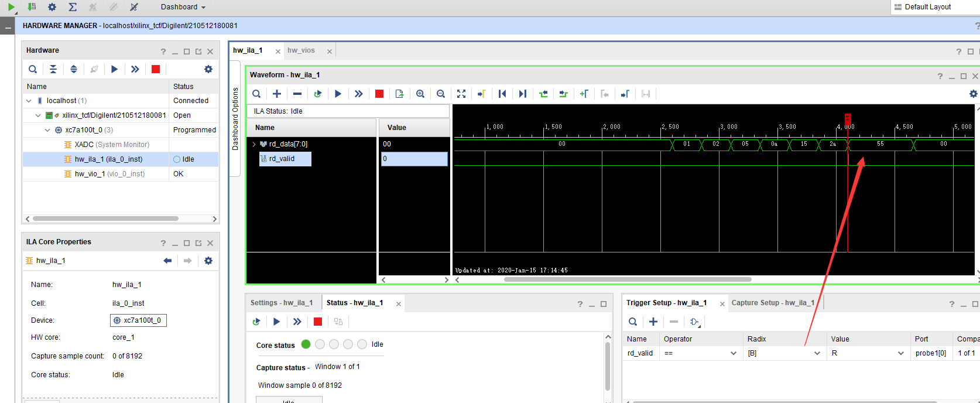This screenshot has width=980, height=403.
Task: Select the hw_ila_1 dashboard tab
Action: click(x=248, y=50)
